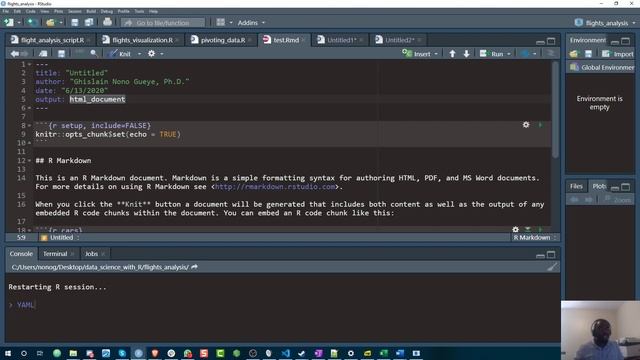Open the Knit options dropdown arrow

[139, 54]
